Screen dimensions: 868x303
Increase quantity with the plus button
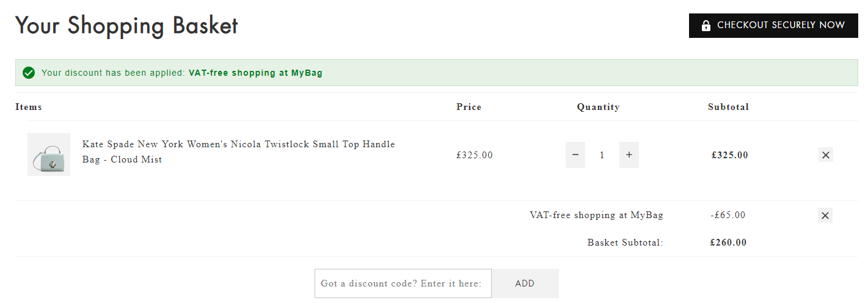(x=629, y=155)
